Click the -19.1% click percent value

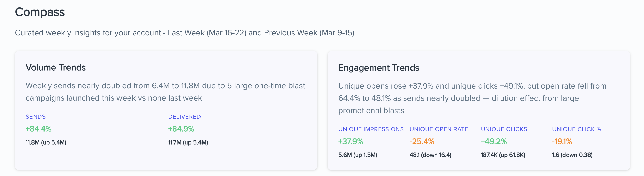562,141
